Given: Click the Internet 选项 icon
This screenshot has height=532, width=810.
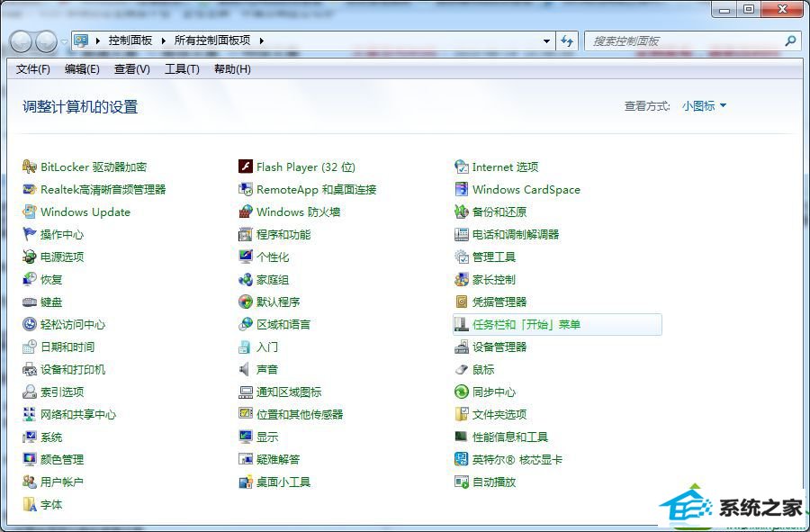Looking at the screenshot, I should pyautogui.click(x=462, y=167).
